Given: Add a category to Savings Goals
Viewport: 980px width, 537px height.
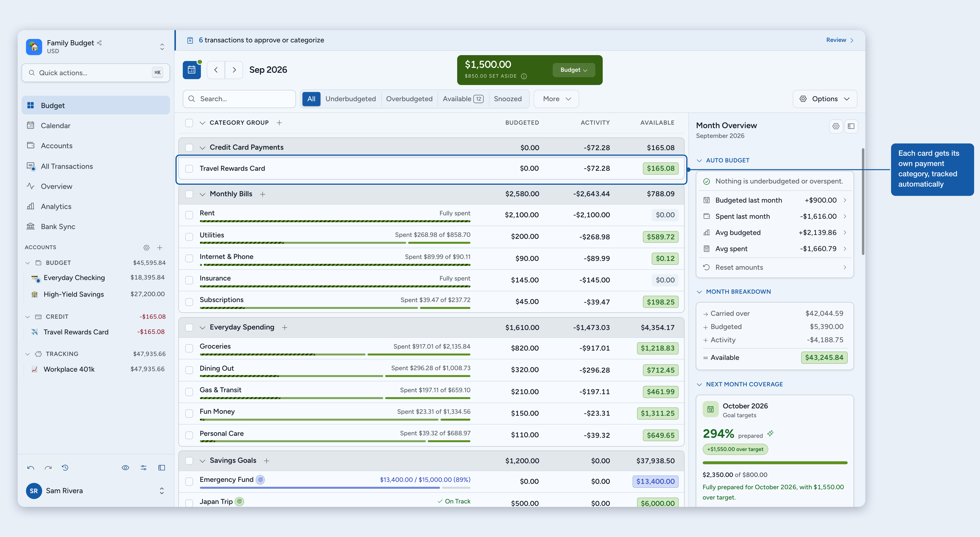Looking at the screenshot, I should 267,461.
